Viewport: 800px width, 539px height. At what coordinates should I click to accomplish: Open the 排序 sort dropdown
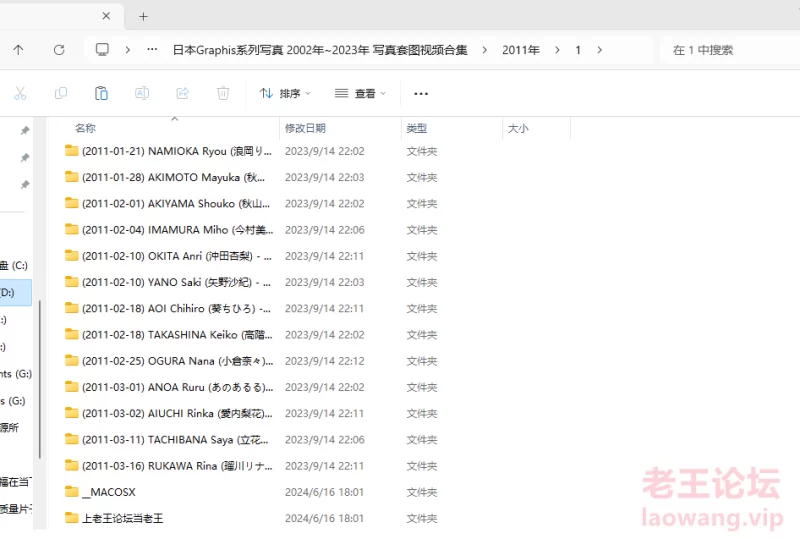point(285,93)
